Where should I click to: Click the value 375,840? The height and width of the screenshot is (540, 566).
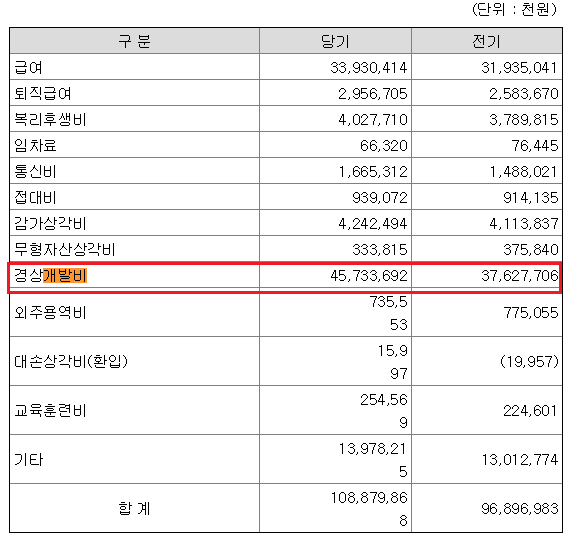531,250
